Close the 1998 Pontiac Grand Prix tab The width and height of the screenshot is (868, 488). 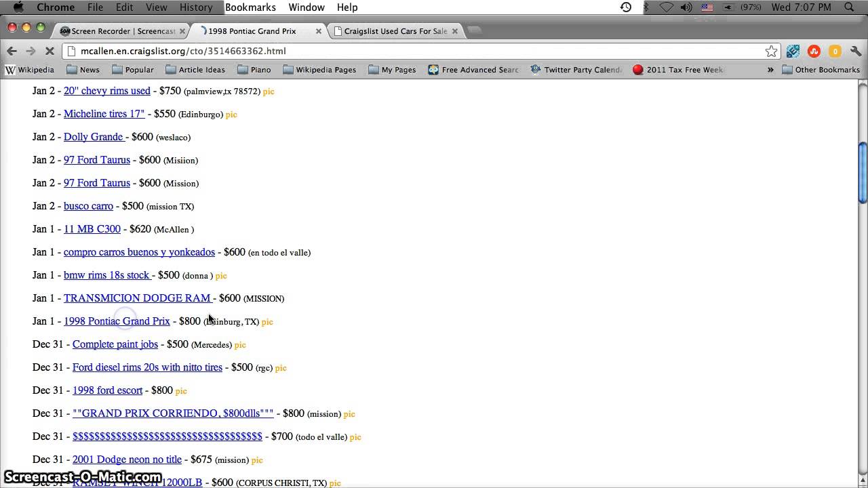319,31
